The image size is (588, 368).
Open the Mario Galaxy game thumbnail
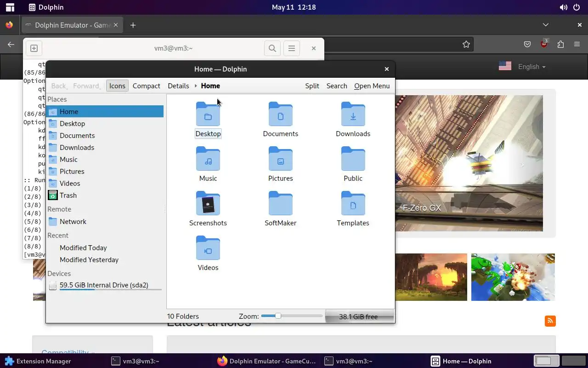point(513,277)
